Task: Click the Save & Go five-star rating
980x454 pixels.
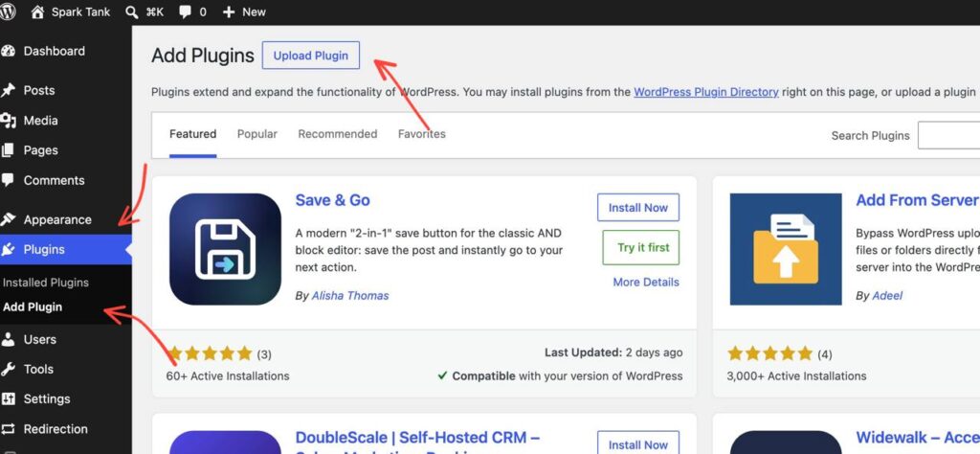Action: [x=209, y=354]
